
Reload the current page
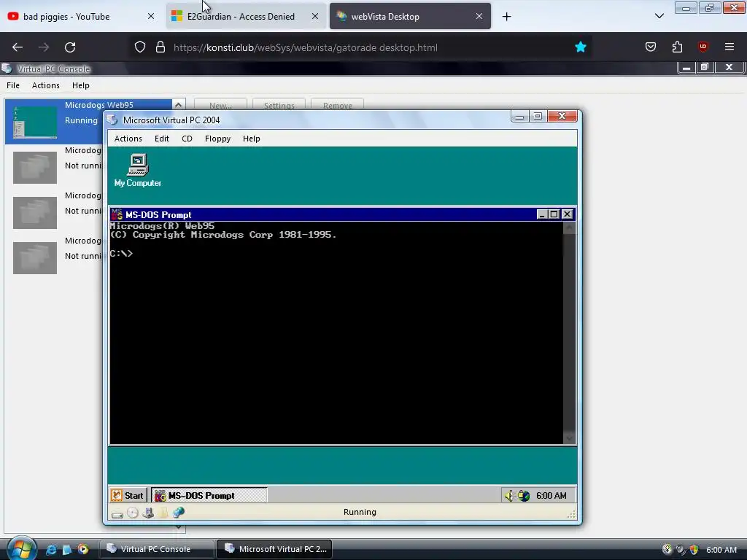coord(70,47)
